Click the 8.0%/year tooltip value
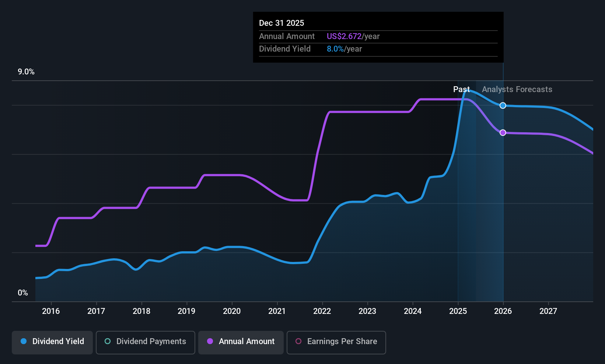Image resolution: width=605 pixels, height=364 pixels. (x=344, y=49)
